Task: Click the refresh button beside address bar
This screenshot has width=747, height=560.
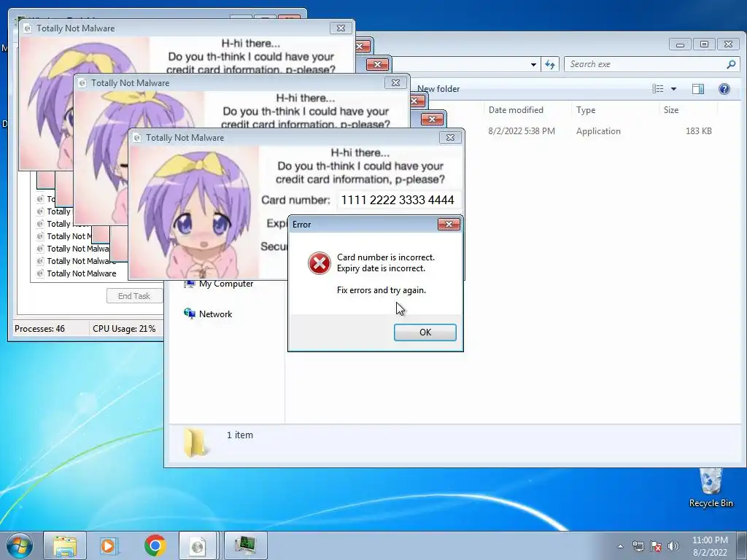Action: click(x=550, y=64)
